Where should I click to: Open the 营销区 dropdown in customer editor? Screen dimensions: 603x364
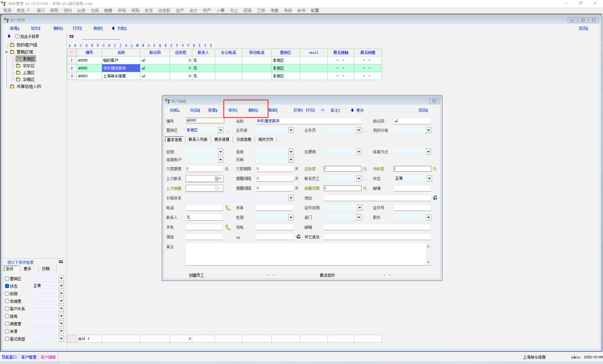220,130
